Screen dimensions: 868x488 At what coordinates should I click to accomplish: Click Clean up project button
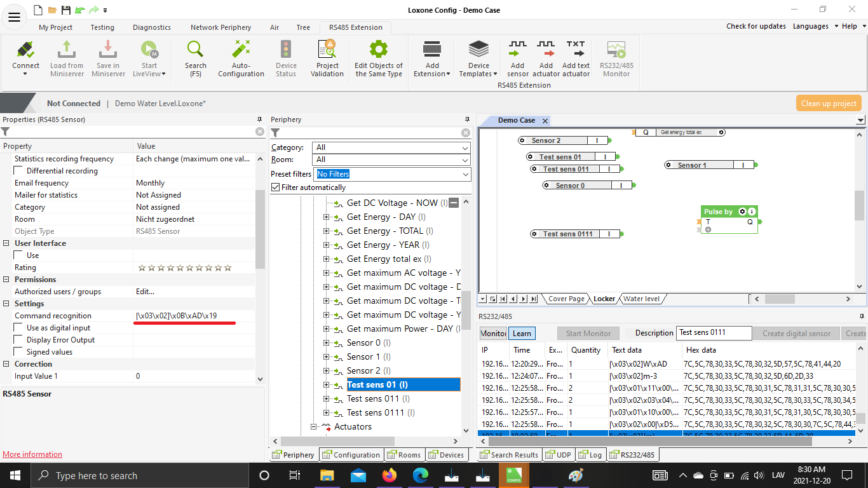829,104
